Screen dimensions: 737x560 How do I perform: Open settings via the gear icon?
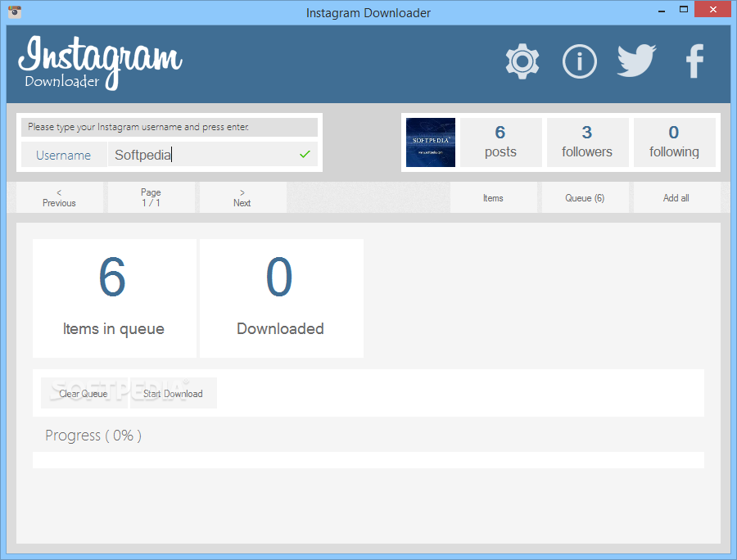(x=522, y=61)
